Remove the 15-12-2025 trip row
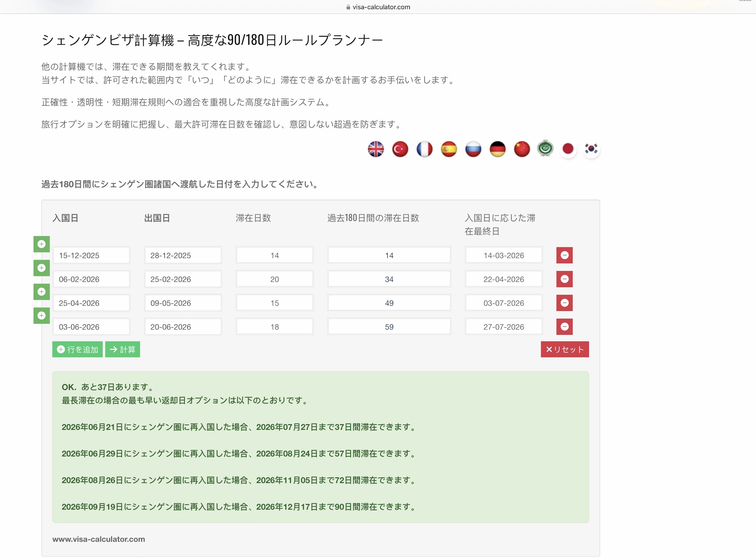The image size is (756, 559). pyautogui.click(x=564, y=255)
